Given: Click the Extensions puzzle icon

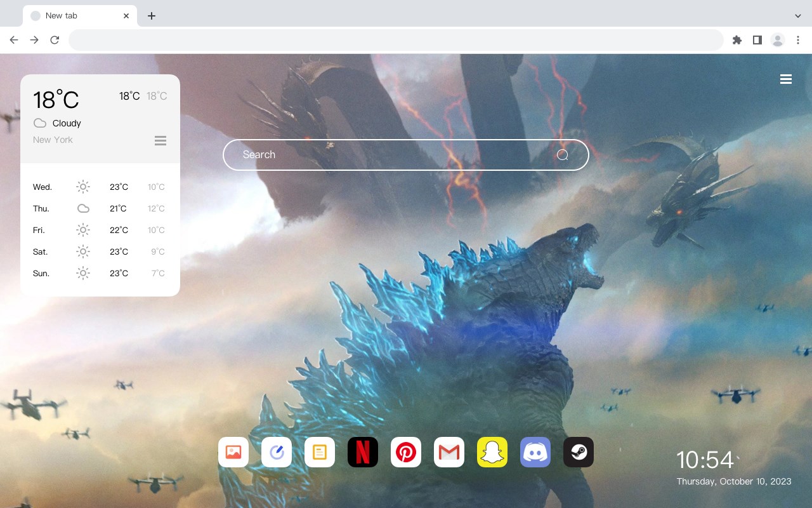Looking at the screenshot, I should pyautogui.click(x=737, y=40).
